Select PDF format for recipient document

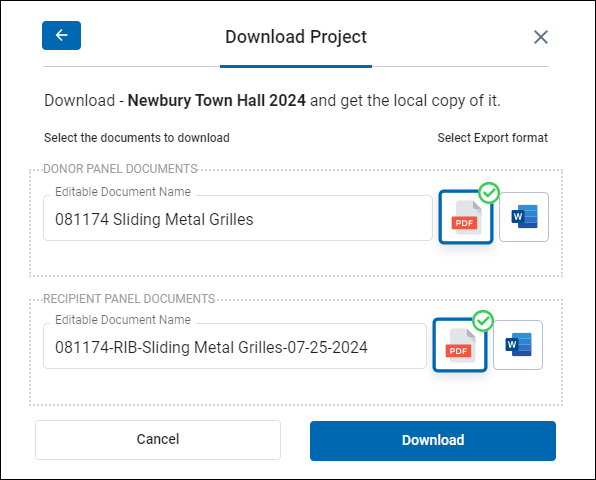pyautogui.click(x=460, y=345)
